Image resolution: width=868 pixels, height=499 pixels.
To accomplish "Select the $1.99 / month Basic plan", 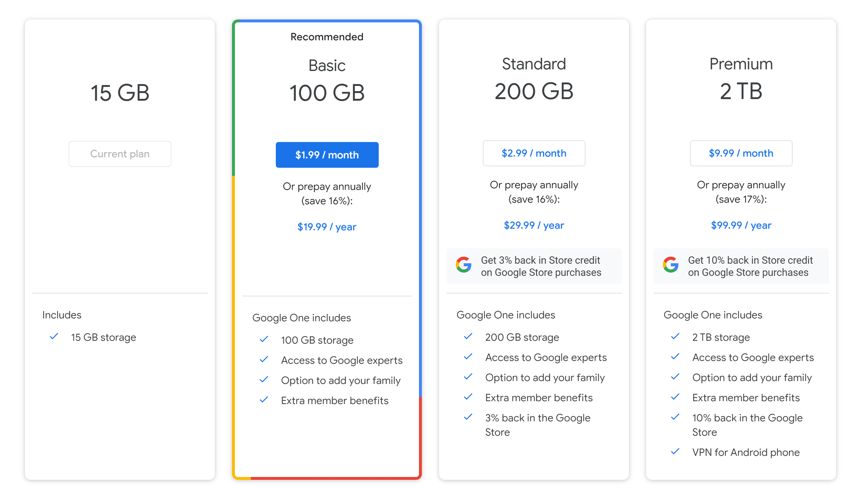I will [x=327, y=155].
